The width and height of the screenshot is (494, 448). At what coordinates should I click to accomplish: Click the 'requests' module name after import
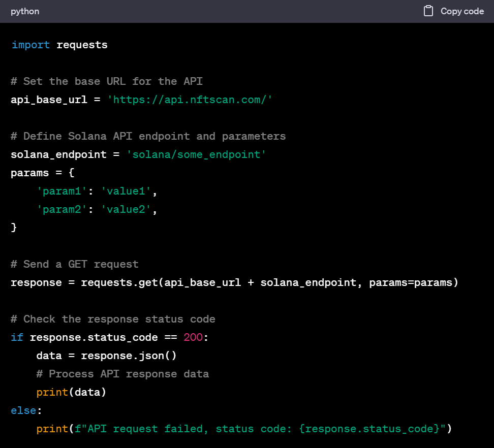(82, 45)
